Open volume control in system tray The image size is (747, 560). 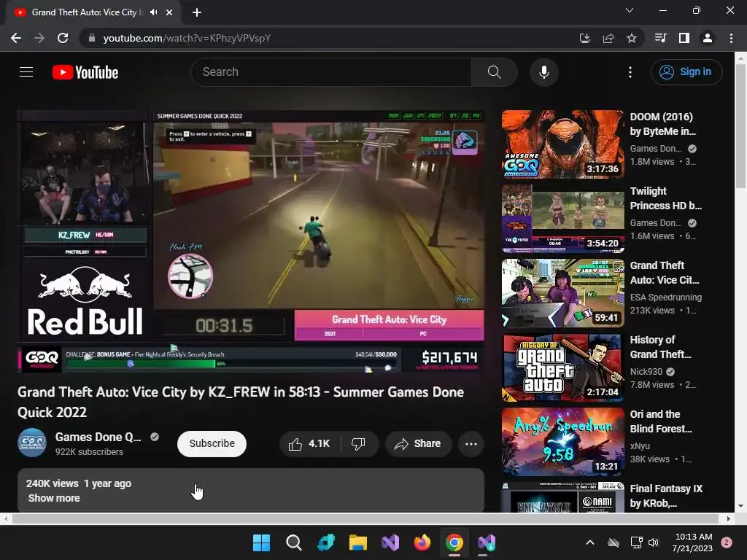[654, 542]
